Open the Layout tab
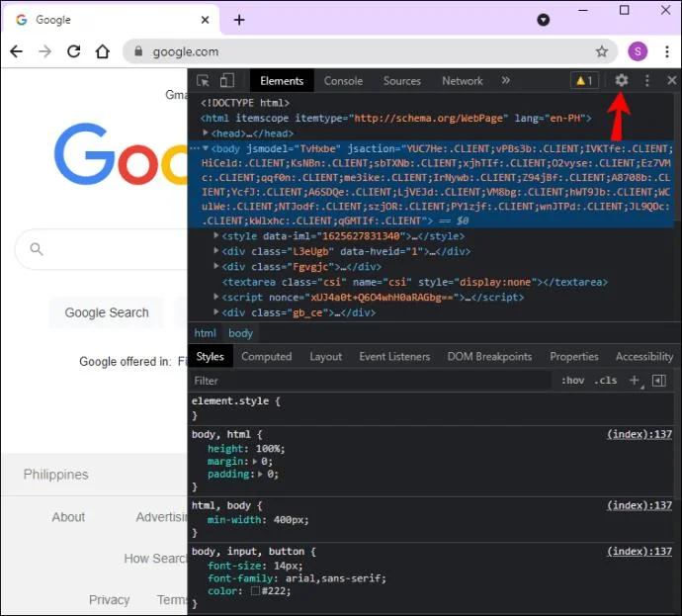682x616 pixels. 326,357
